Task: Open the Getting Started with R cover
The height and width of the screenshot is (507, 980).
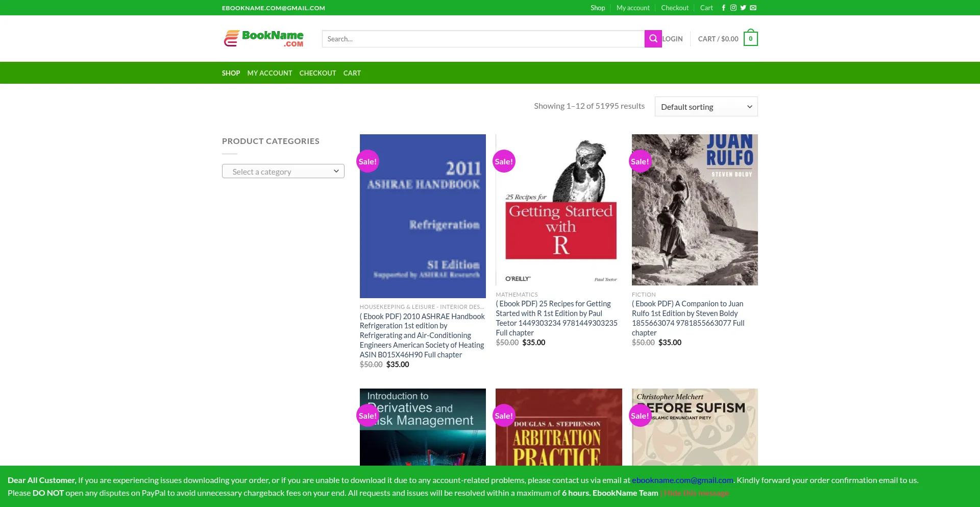Action: (x=559, y=210)
